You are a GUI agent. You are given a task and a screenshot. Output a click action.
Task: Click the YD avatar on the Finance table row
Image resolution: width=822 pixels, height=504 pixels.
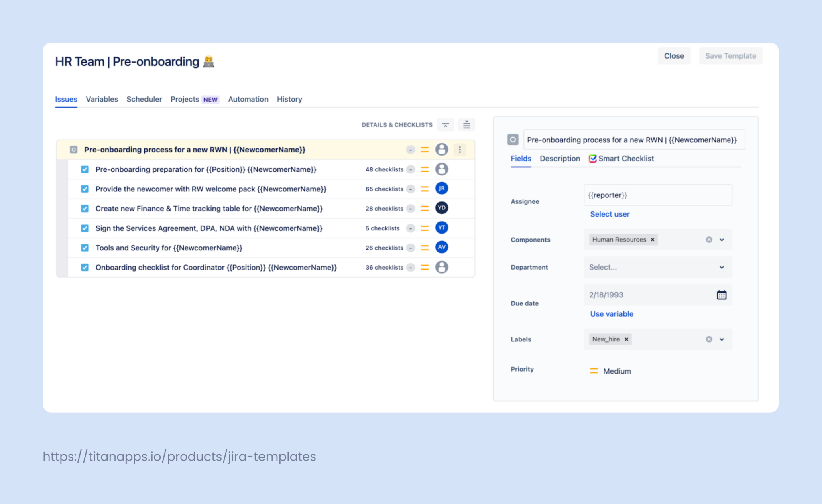pos(442,208)
